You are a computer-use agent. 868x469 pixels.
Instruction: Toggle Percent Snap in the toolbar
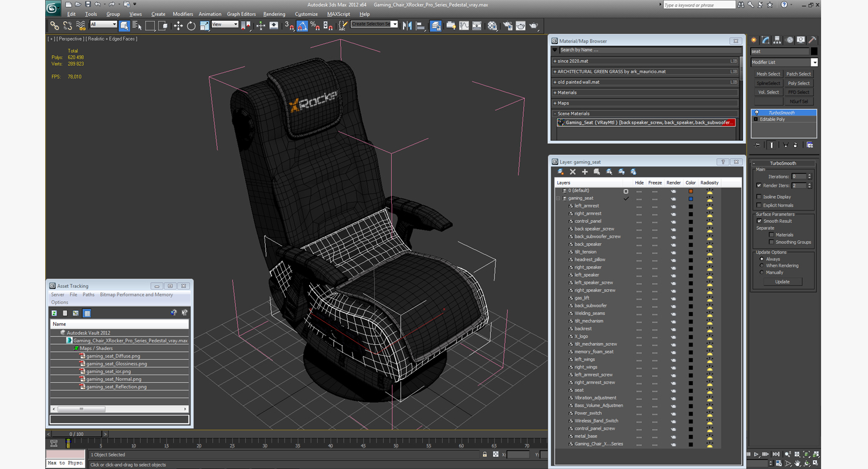click(315, 26)
